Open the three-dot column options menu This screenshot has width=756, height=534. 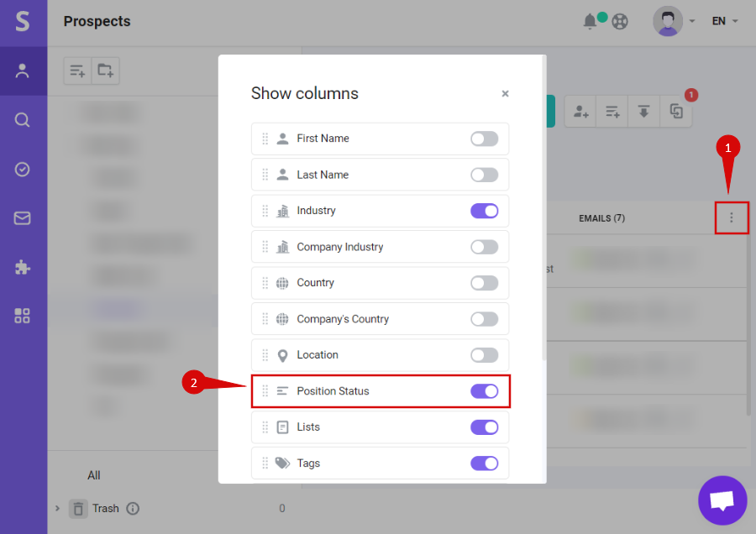(x=732, y=217)
